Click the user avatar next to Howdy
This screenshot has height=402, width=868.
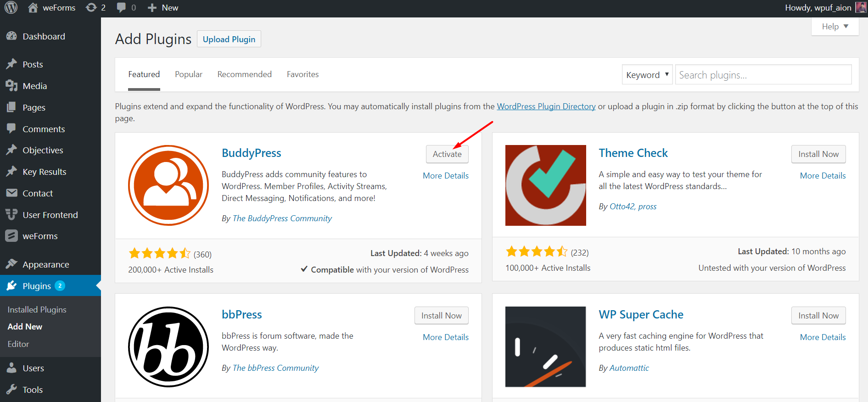[x=861, y=8]
